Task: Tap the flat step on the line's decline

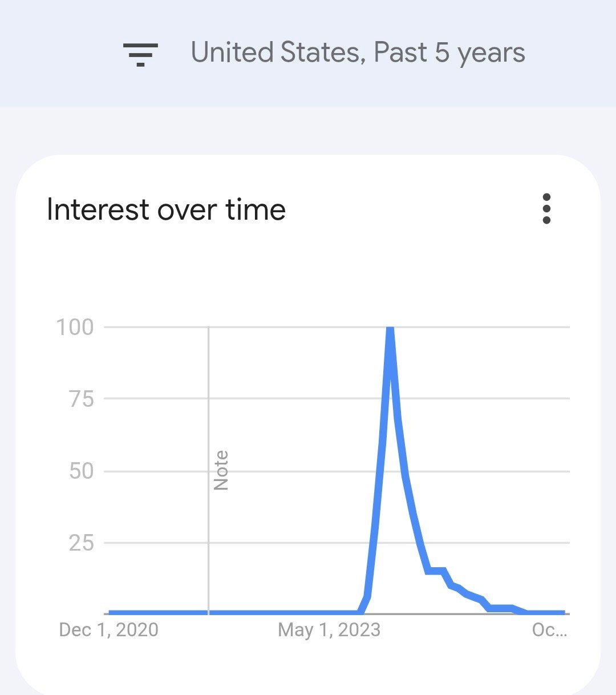Action: [x=435, y=571]
